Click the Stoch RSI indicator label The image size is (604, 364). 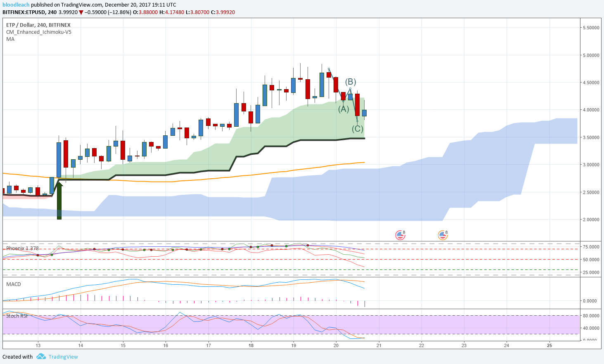[x=17, y=316]
